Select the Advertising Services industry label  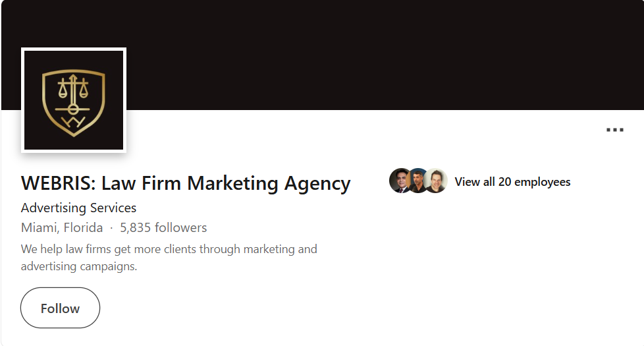pos(78,208)
